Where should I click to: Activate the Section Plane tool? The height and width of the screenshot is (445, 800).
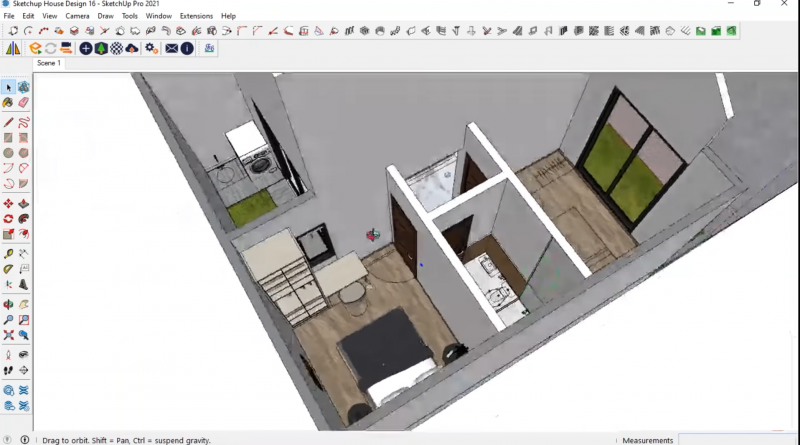pyautogui.click(x=23, y=370)
